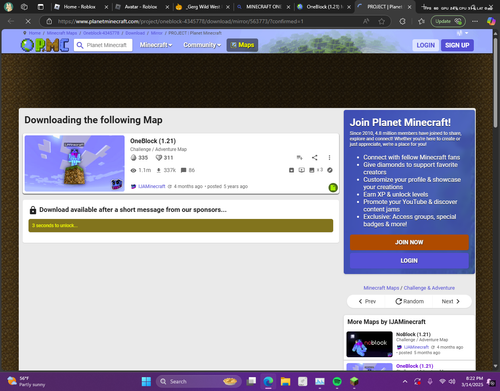Open NoBlock (1.21) map link
The height and width of the screenshot is (391, 500).
(x=413, y=334)
